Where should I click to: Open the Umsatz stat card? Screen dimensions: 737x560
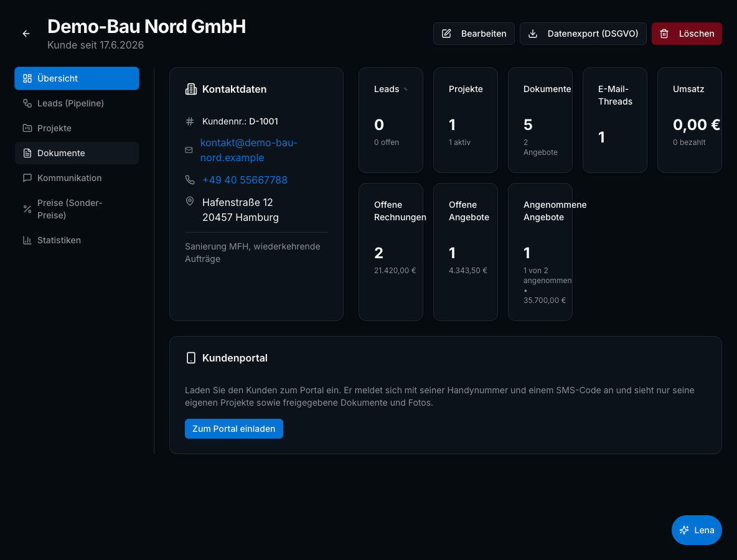(x=690, y=120)
